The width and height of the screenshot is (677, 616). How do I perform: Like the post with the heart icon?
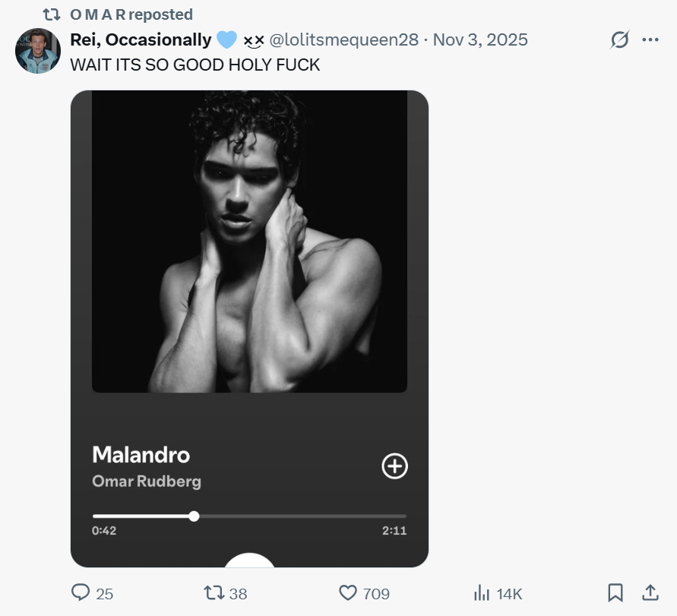[348, 593]
